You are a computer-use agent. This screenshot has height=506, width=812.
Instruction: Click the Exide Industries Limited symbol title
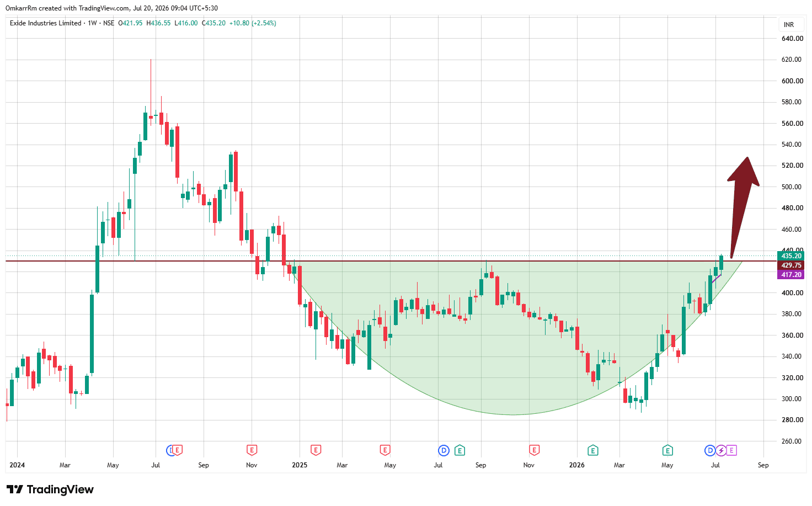(x=46, y=23)
